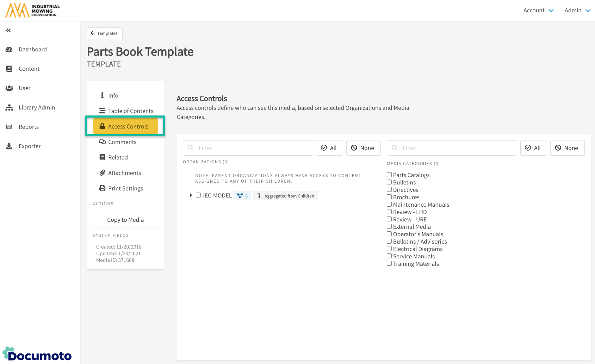Viewport: 595px width, 364px height.
Task: Collapse the sidebar with double-chevron icon
Action: pos(8,31)
